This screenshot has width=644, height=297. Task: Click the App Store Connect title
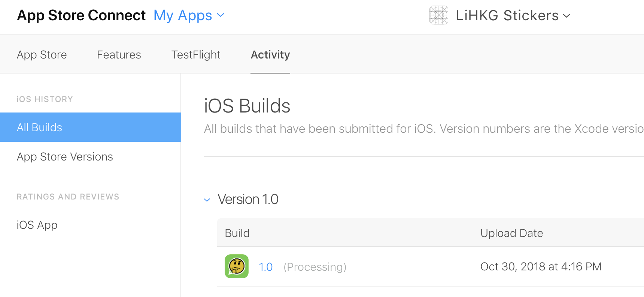click(x=81, y=15)
